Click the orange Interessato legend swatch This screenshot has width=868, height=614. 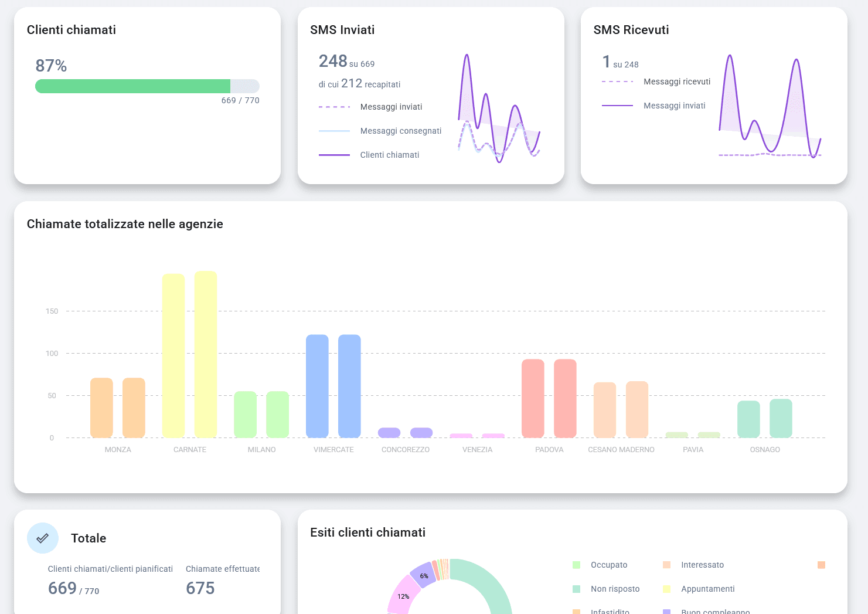pyautogui.click(x=667, y=564)
